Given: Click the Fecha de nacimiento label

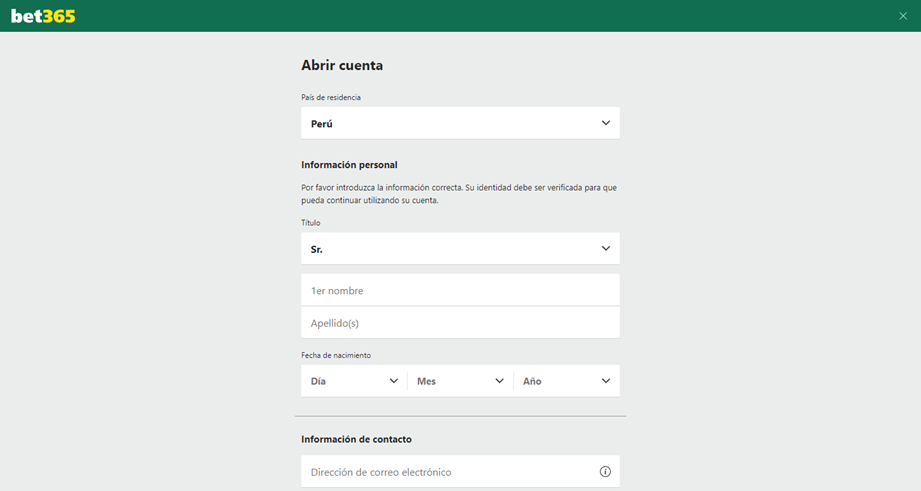Looking at the screenshot, I should click(335, 355).
